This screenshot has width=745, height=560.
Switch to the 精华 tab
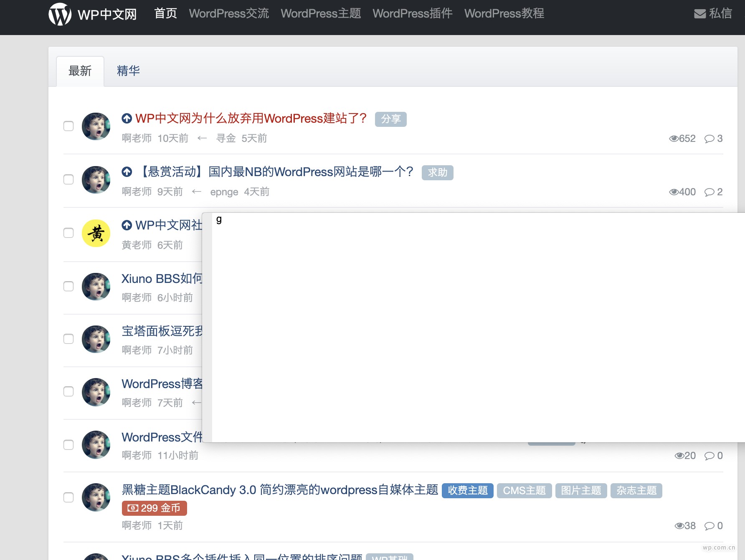[128, 71]
